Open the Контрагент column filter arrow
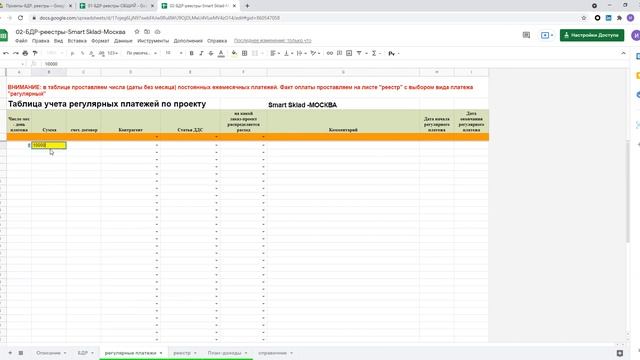 157,137
